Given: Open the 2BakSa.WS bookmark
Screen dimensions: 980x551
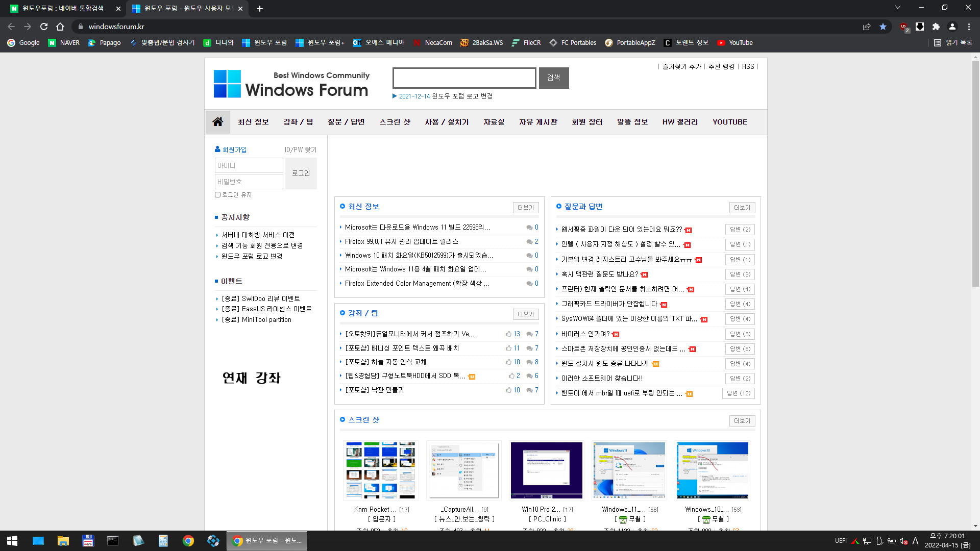Looking at the screenshot, I should pos(482,43).
